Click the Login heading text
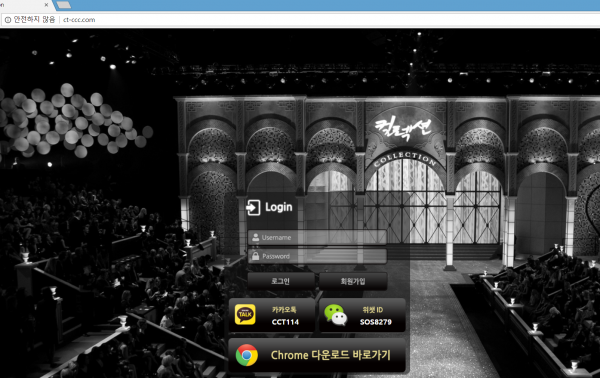 coord(279,207)
